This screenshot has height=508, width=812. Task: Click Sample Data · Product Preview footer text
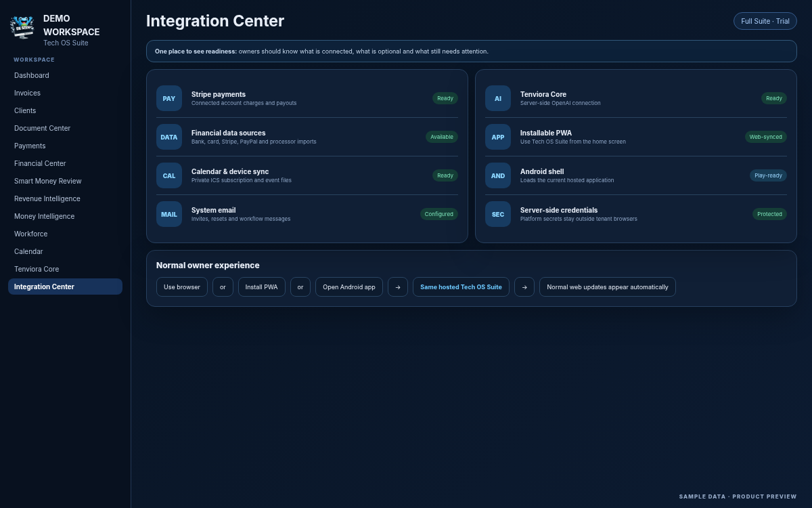coord(738,496)
